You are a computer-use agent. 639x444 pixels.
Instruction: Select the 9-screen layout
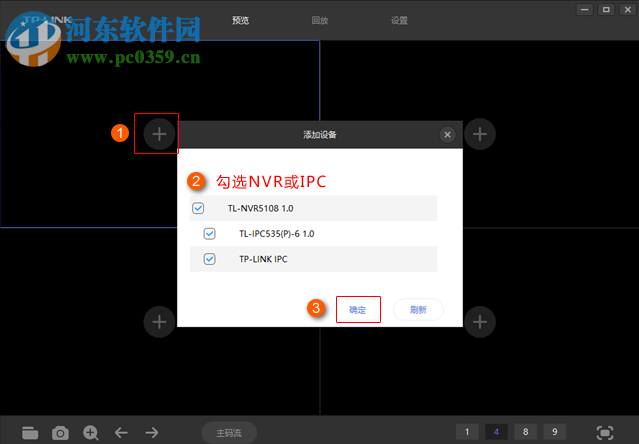click(x=555, y=432)
